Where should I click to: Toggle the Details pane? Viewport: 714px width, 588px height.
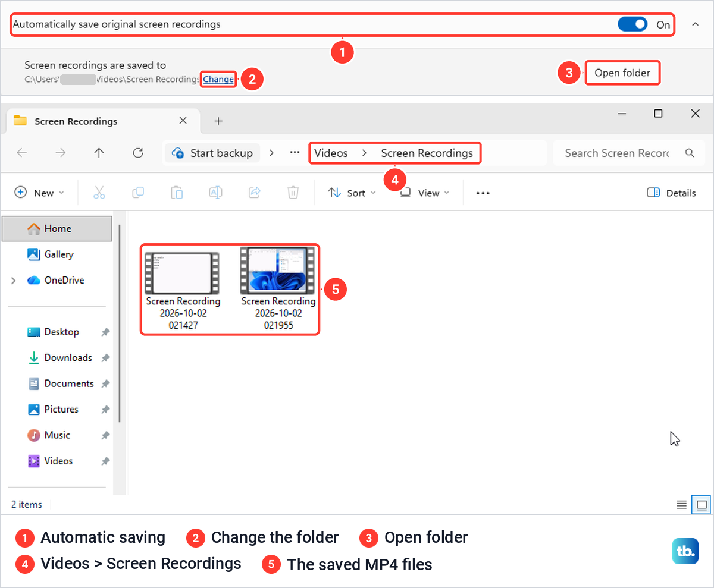pyautogui.click(x=671, y=193)
